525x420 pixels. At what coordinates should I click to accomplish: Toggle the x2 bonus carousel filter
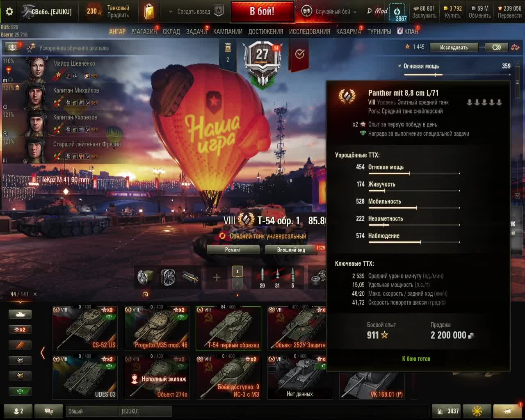20,329
